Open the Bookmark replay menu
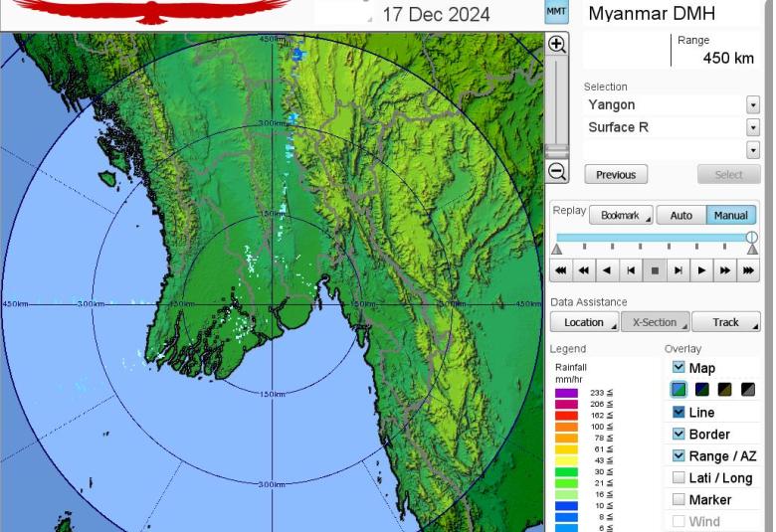The image size is (776, 532). click(621, 215)
